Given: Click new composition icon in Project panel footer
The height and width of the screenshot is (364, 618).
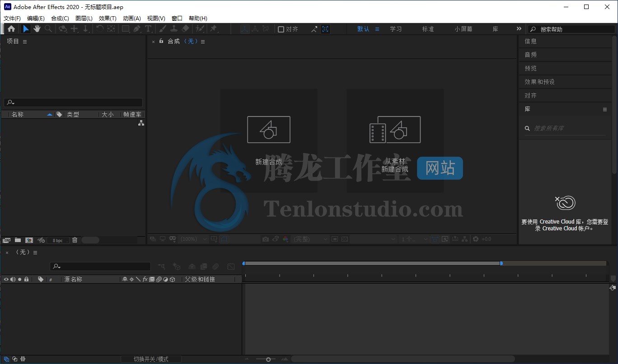Looking at the screenshot, I should 29,240.
